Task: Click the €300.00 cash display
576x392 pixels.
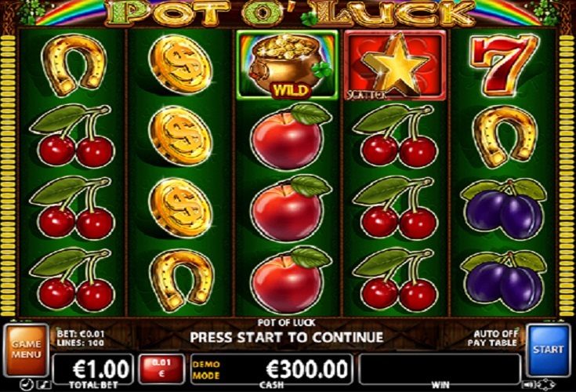Action: point(272,368)
